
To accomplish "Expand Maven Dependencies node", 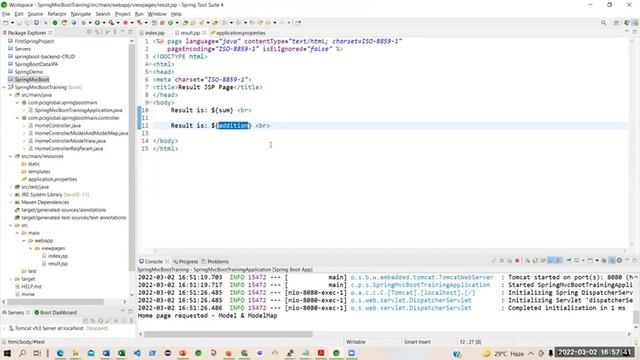I will [11, 202].
